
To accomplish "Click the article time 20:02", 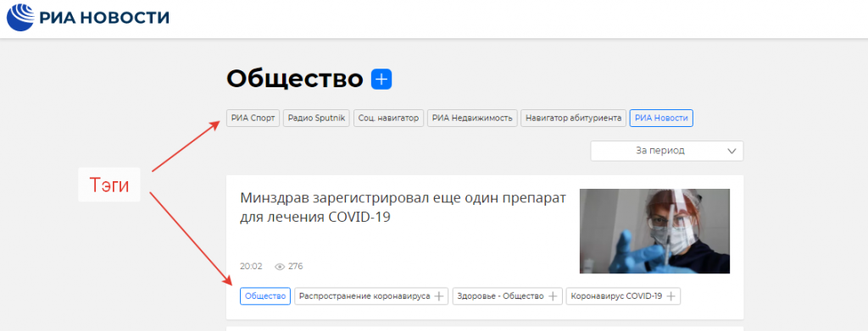I will coord(251,267).
